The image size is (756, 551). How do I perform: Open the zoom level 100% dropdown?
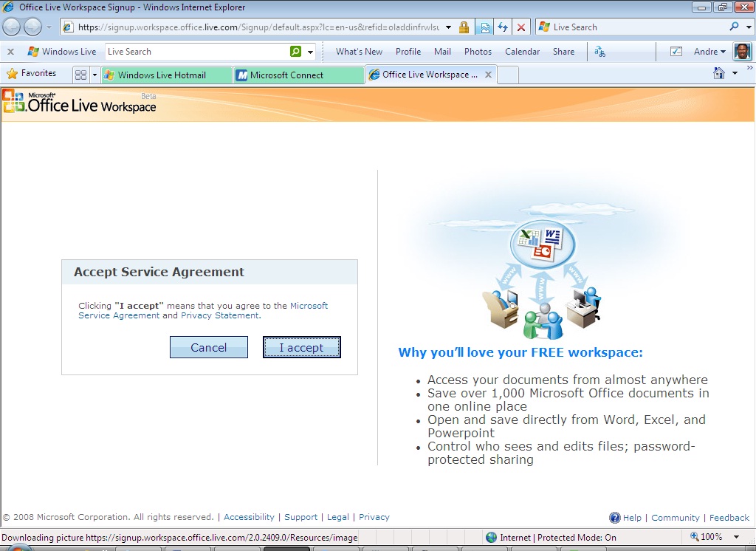737,537
